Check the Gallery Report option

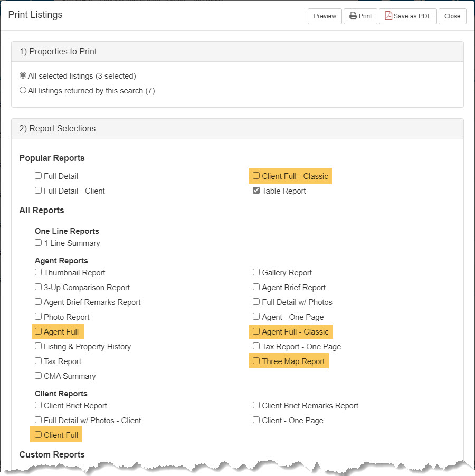pyautogui.click(x=256, y=272)
